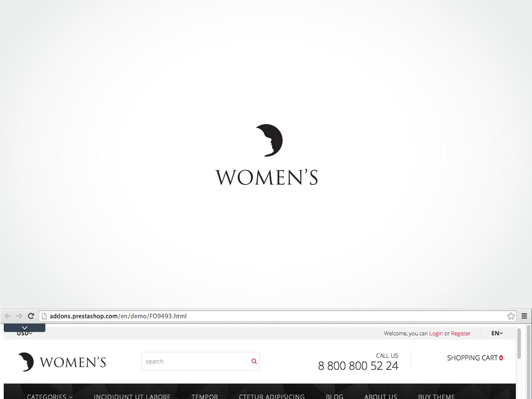Click the Women's logo in the site header
532x399 pixels.
pyautogui.click(x=62, y=362)
